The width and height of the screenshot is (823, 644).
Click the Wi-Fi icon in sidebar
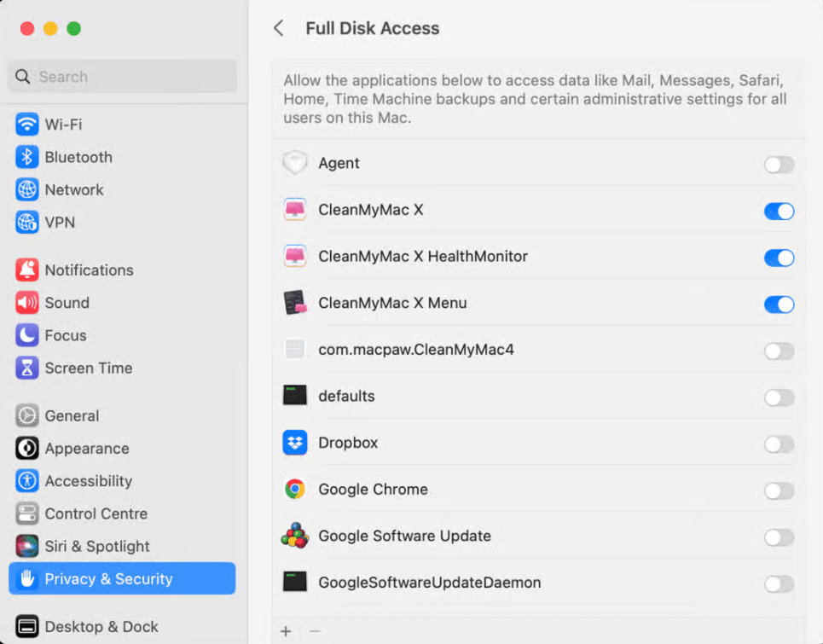click(27, 125)
